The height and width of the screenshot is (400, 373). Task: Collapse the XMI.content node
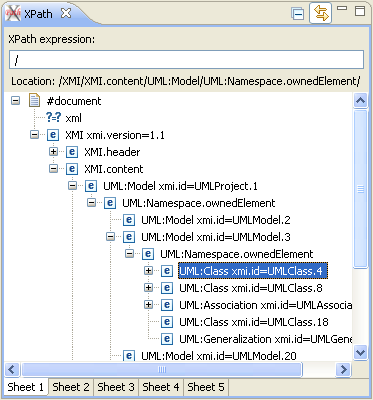pyautogui.click(x=53, y=169)
